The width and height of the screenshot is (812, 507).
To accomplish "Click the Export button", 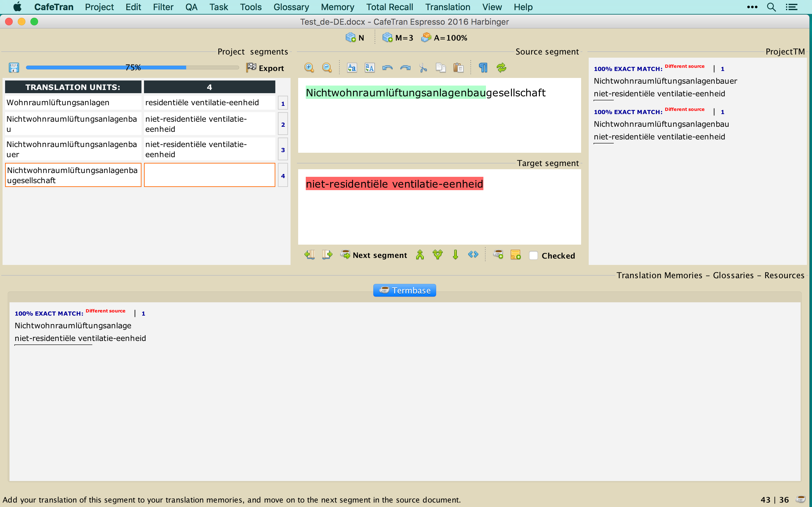I will tap(265, 68).
